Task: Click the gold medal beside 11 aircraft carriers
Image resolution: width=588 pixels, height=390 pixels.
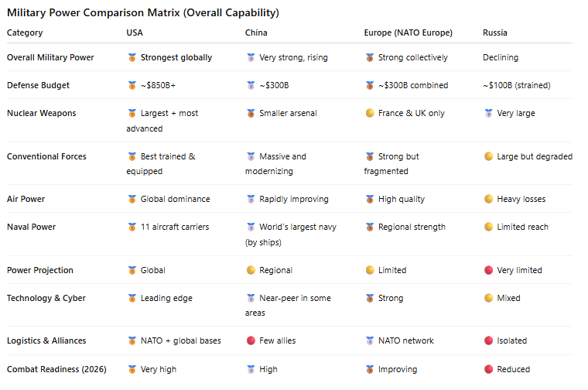Action: click(132, 227)
